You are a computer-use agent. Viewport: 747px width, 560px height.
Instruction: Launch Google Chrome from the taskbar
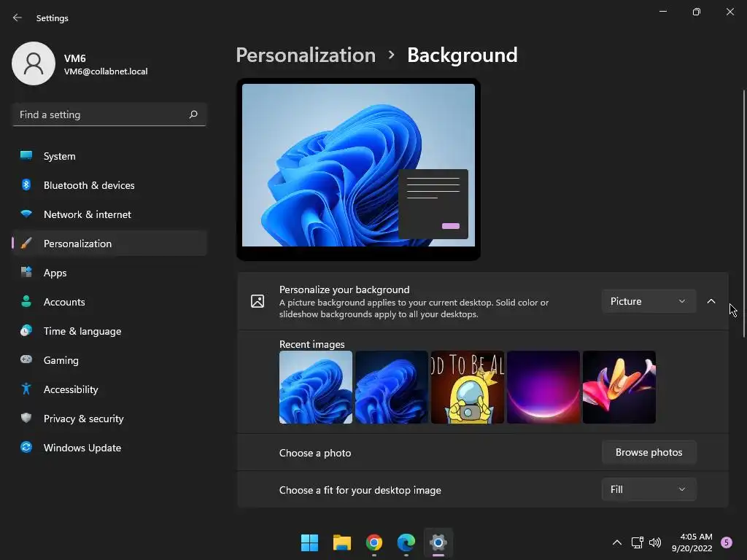click(x=374, y=542)
